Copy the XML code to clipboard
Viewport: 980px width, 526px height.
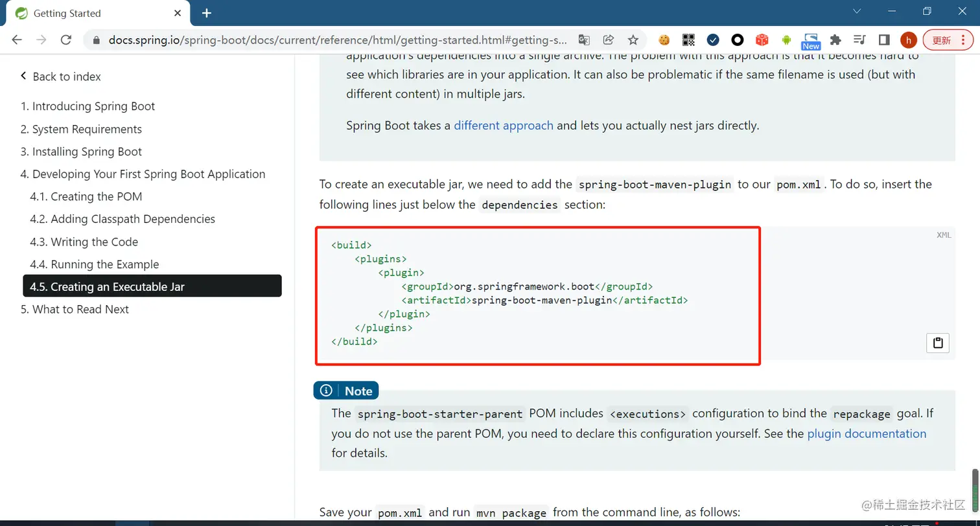[x=938, y=343]
